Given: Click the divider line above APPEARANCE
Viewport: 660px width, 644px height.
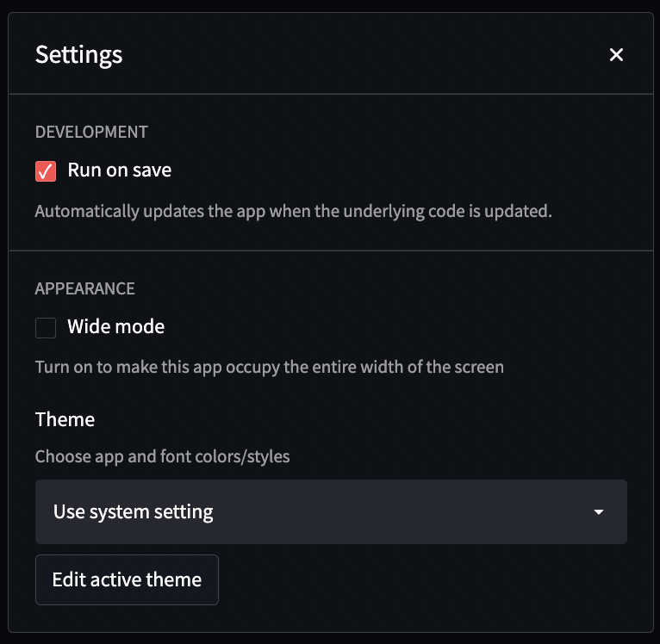Looking at the screenshot, I should point(331,251).
